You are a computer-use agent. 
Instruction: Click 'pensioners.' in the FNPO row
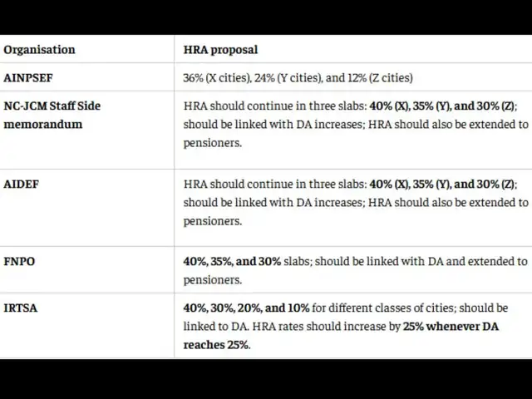(x=213, y=281)
